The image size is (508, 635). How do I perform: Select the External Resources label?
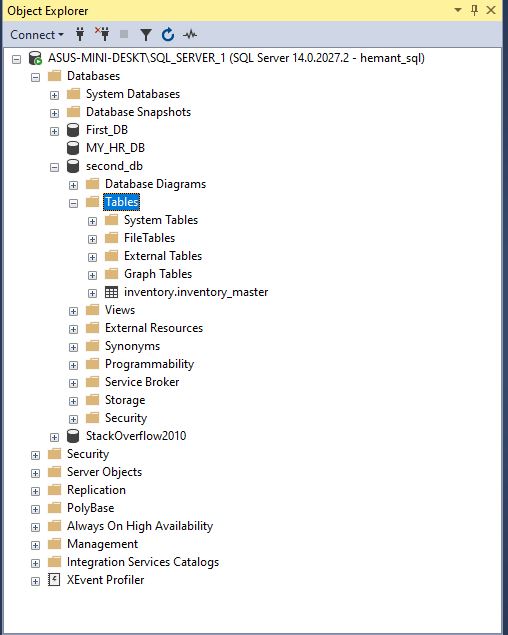[154, 328]
